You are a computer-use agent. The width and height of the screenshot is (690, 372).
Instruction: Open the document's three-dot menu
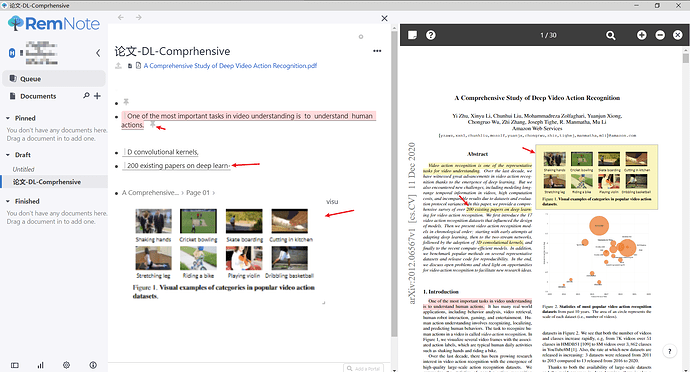coord(377,51)
